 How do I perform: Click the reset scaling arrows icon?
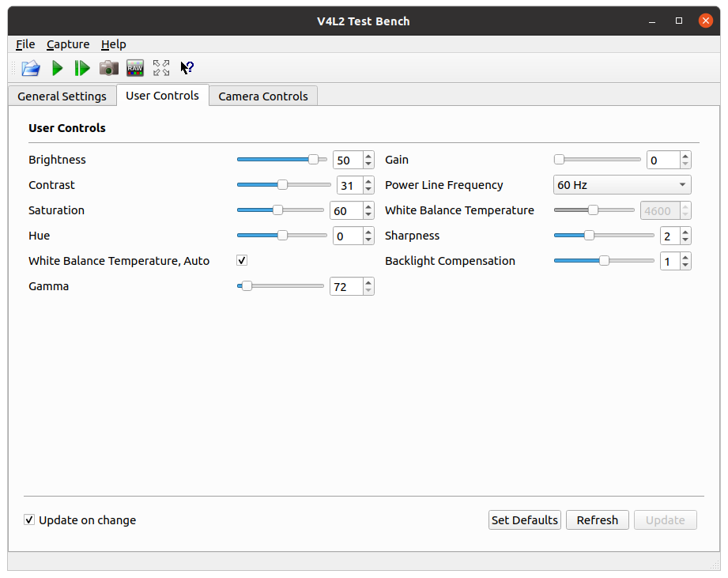click(x=161, y=68)
